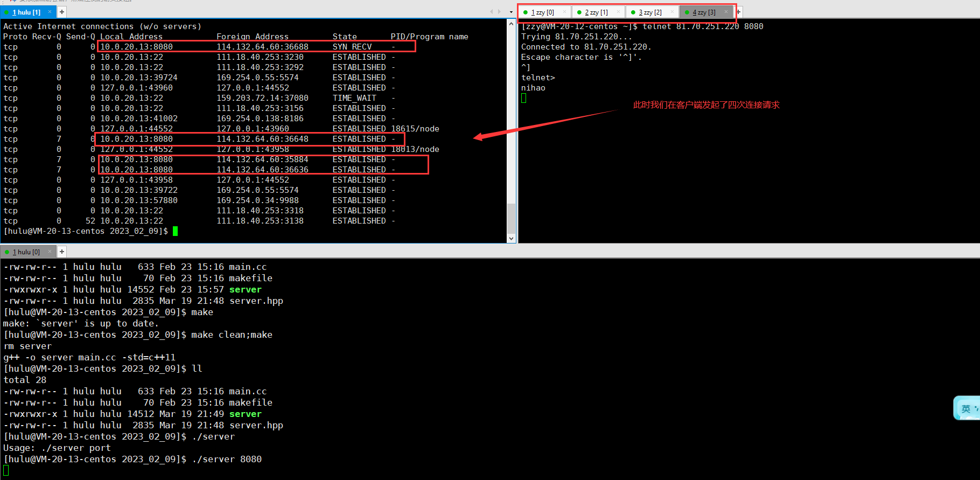This screenshot has height=480, width=980.
Task: Click the netstat pane scrollbar thumb
Action: [x=512, y=218]
